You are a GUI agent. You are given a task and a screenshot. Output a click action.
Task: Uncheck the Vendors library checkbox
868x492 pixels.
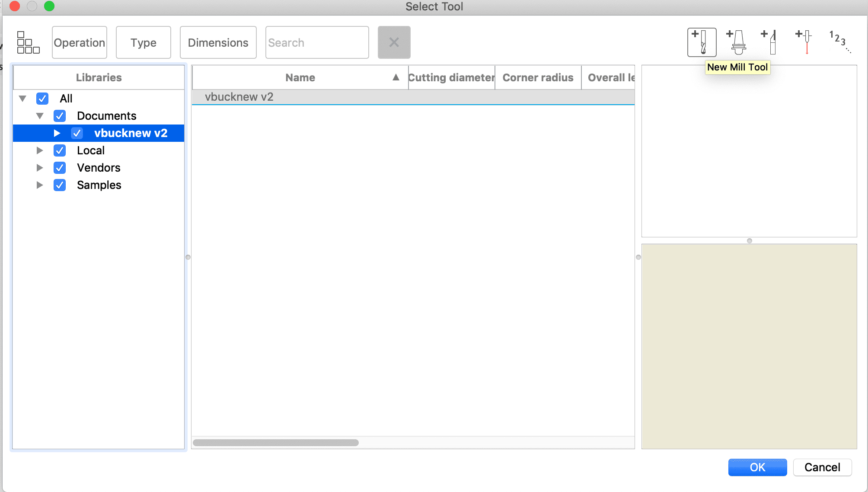coord(60,168)
